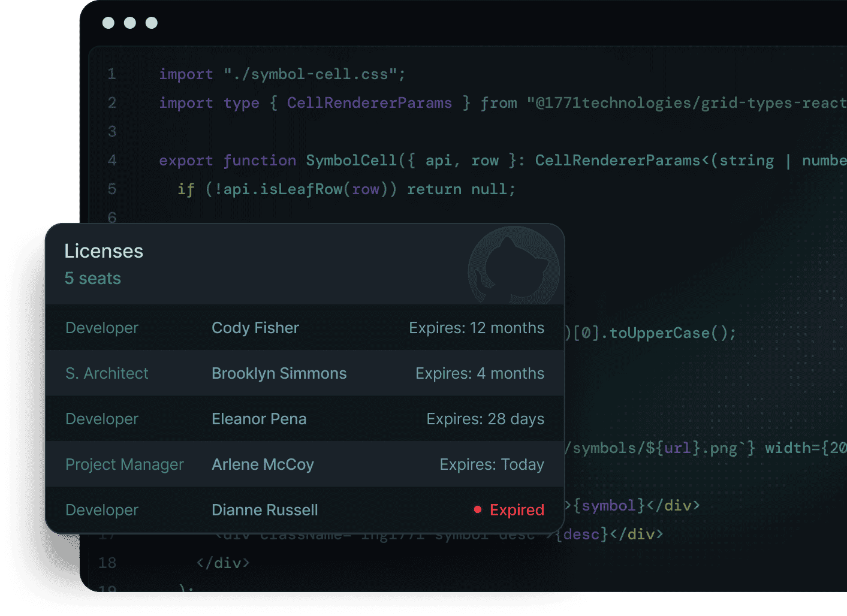Choose Eleanor Pena from the licenses table
Screen dimensions: 847x616
coord(259,419)
